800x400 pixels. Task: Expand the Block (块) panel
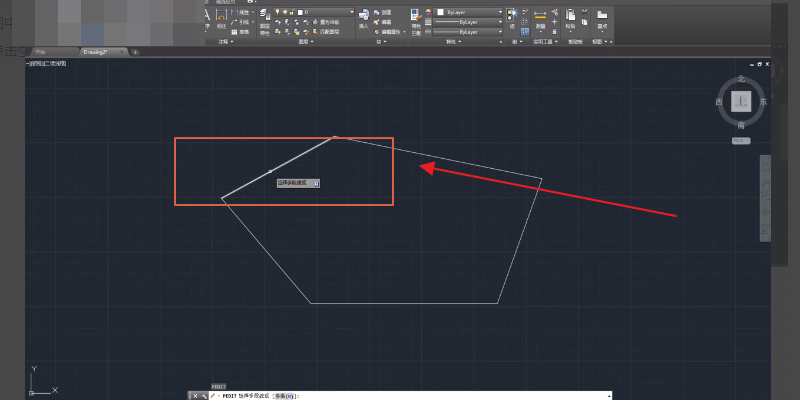click(x=380, y=41)
